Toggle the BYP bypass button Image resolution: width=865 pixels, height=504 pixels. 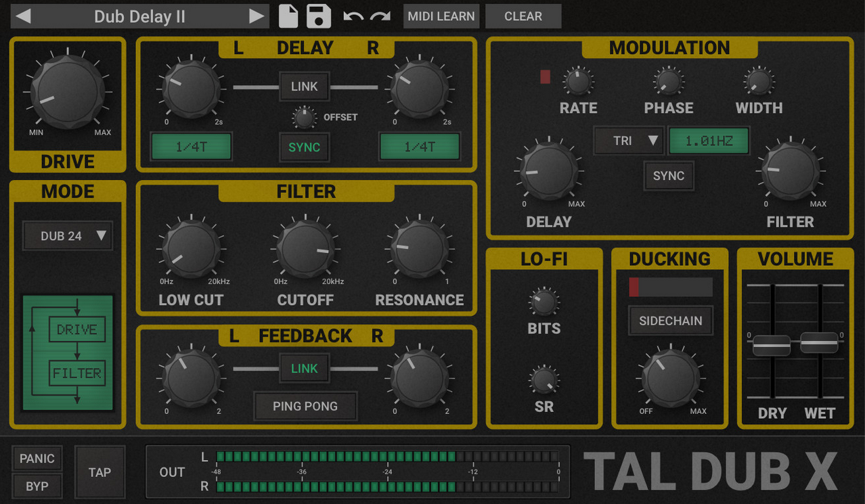pyautogui.click(x=37, y=486)
